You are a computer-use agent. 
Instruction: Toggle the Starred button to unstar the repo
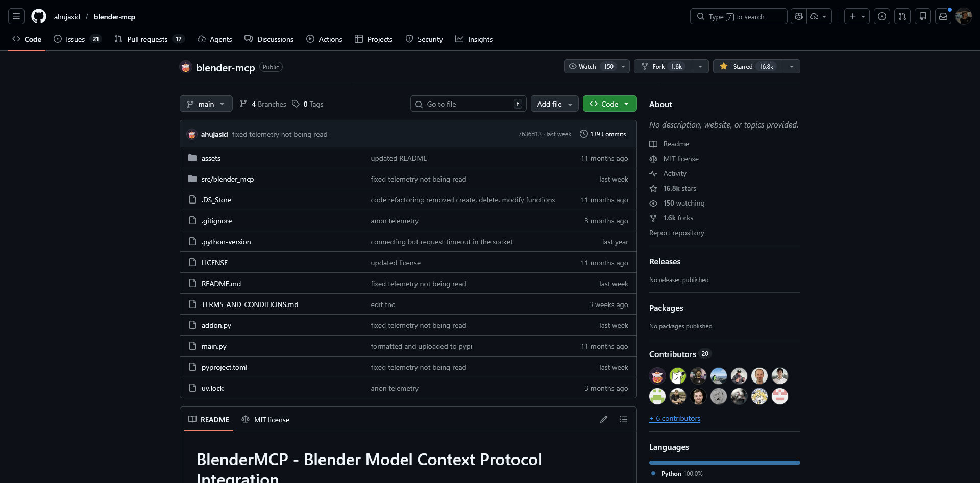pyautogui.click(x=748, y=66)
